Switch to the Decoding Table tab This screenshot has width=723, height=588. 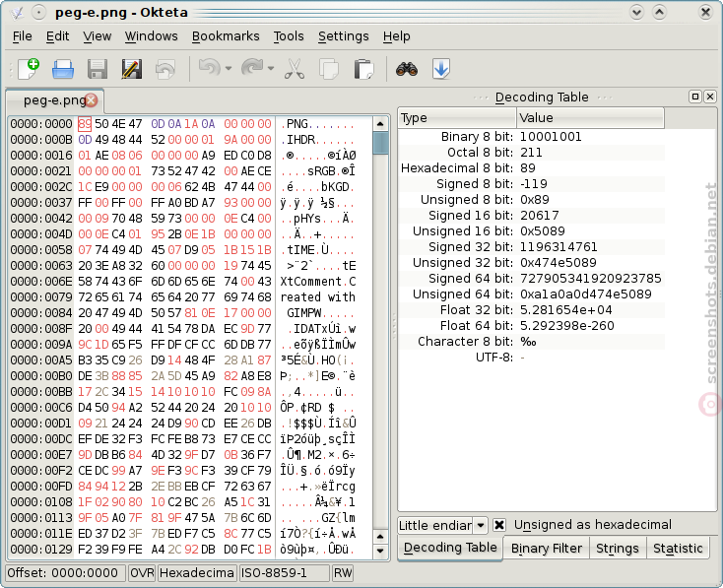[x=450, y=548]
